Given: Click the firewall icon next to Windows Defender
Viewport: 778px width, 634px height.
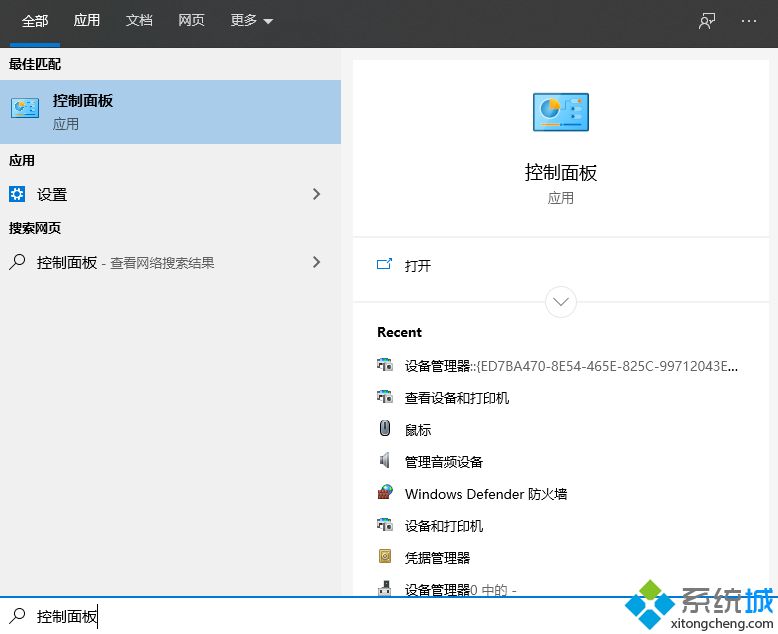Looking at the screenshot, I should (x=385, y=492).
